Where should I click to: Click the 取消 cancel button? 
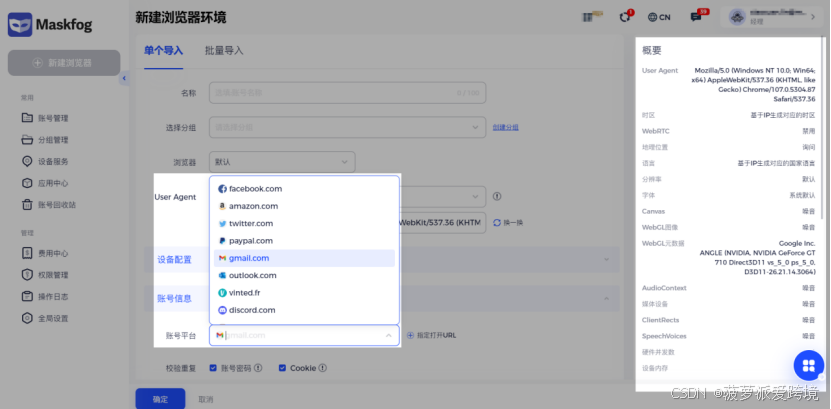(206, 399)
